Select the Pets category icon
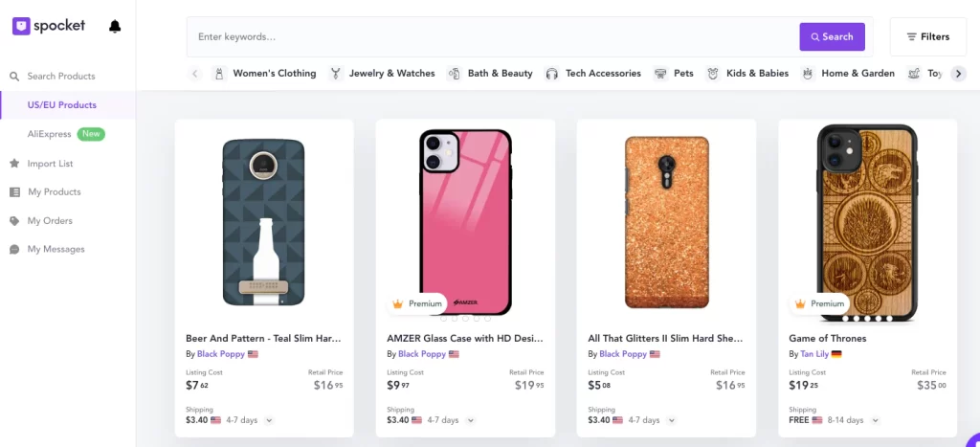 pyautogui.click(x=660, y=74)
